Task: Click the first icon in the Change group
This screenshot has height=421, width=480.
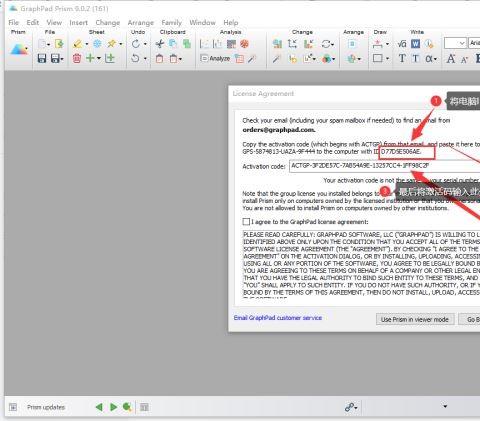Action: 277,44
